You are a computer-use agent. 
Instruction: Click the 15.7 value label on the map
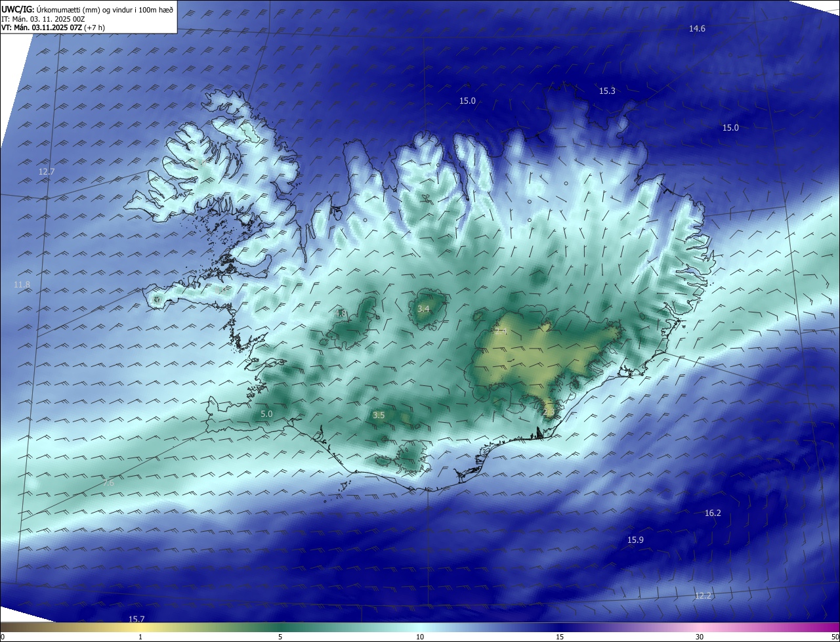pyautogui.click(x=136, y=619)
